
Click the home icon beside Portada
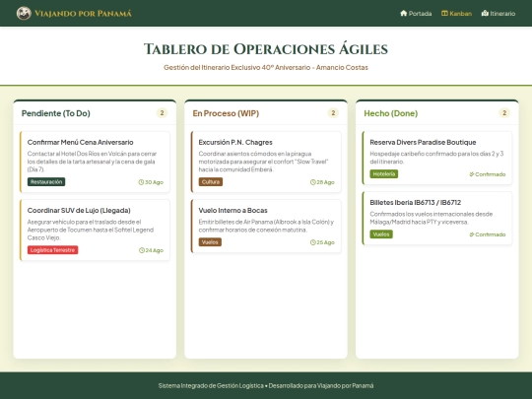[403, 13]
